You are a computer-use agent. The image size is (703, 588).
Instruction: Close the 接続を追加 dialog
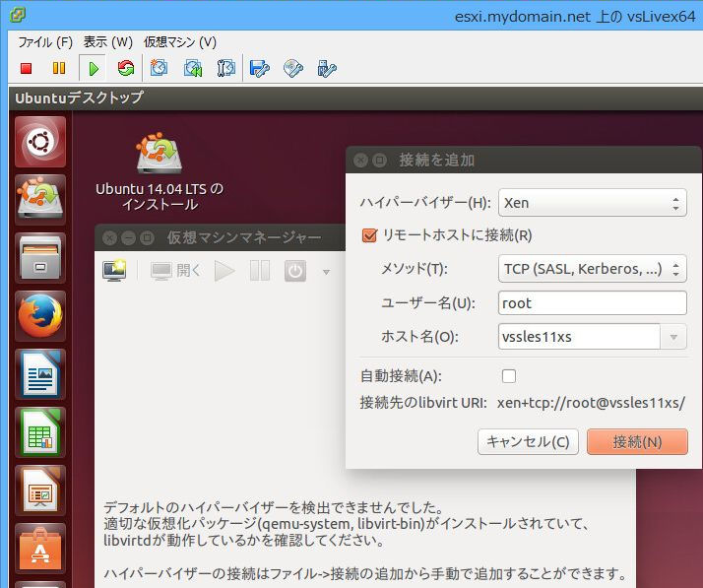pos(360,161)
